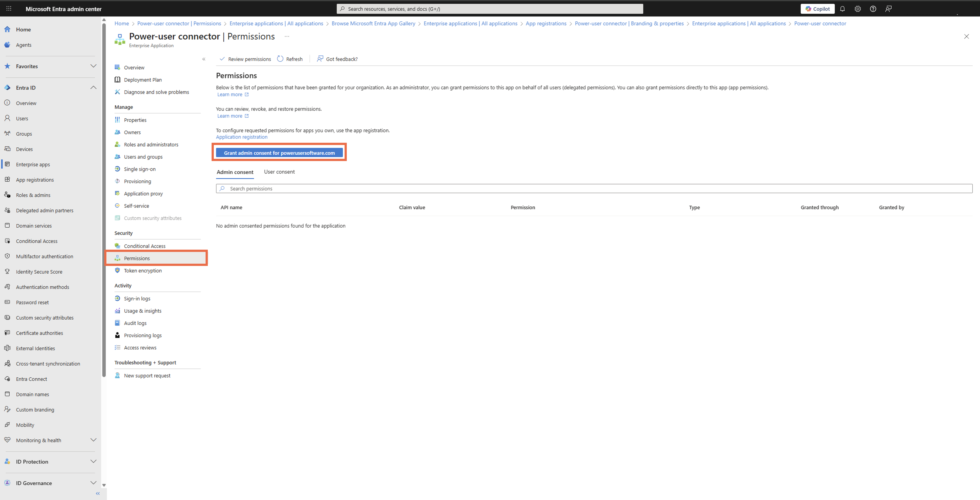The image size is (980, 500).
Task: Open the Application registration link
Action: [x=242, y=137]
